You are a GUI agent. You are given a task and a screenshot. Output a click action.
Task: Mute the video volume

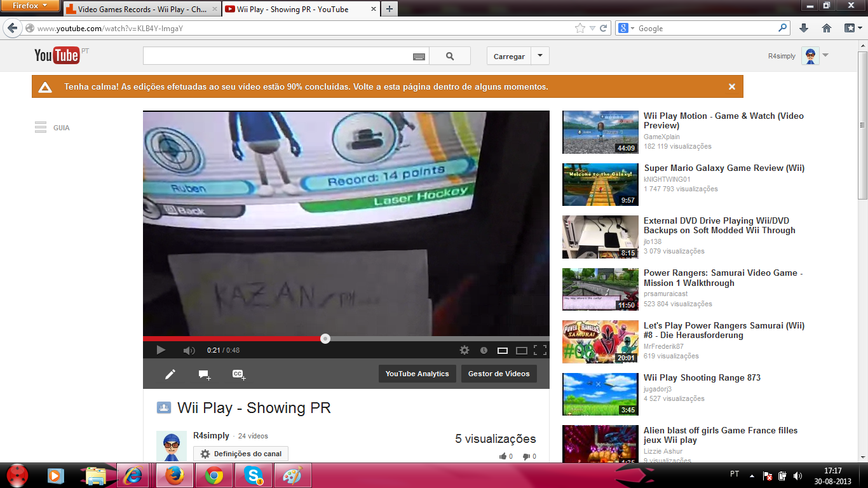tap(189, 350)
